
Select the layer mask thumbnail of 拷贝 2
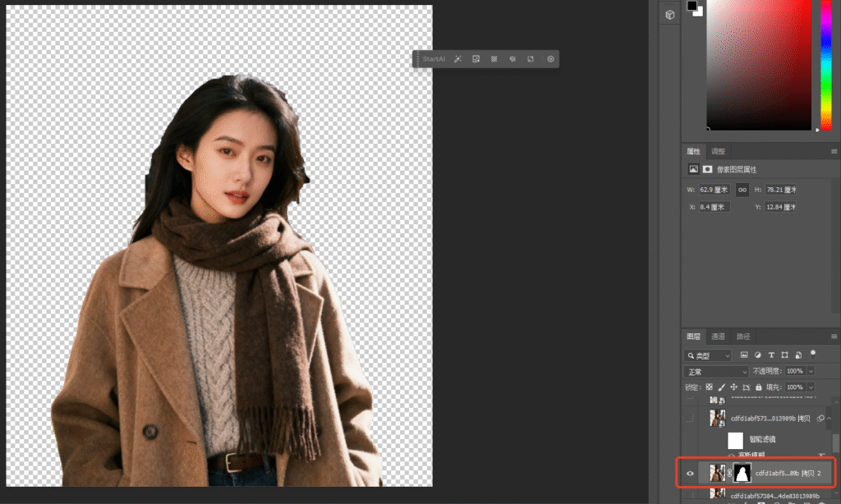point(742,474)
